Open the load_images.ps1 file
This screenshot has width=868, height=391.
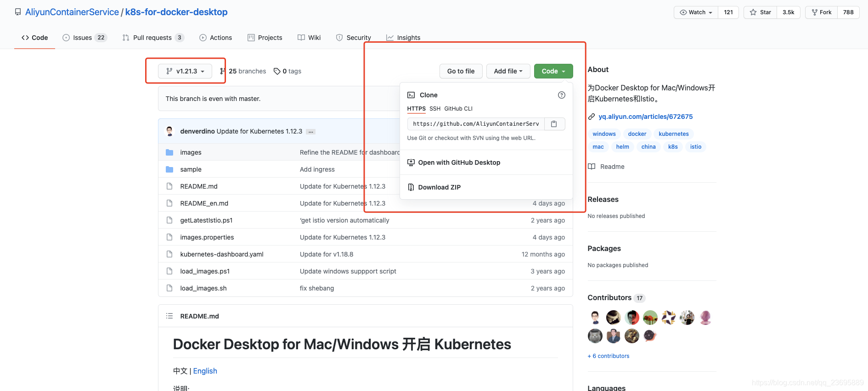205,271
